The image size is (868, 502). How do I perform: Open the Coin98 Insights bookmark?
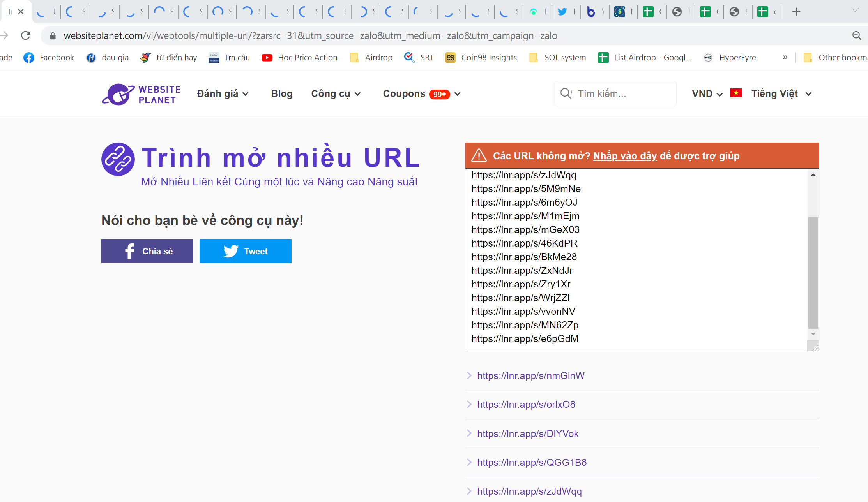coord(481,58)
